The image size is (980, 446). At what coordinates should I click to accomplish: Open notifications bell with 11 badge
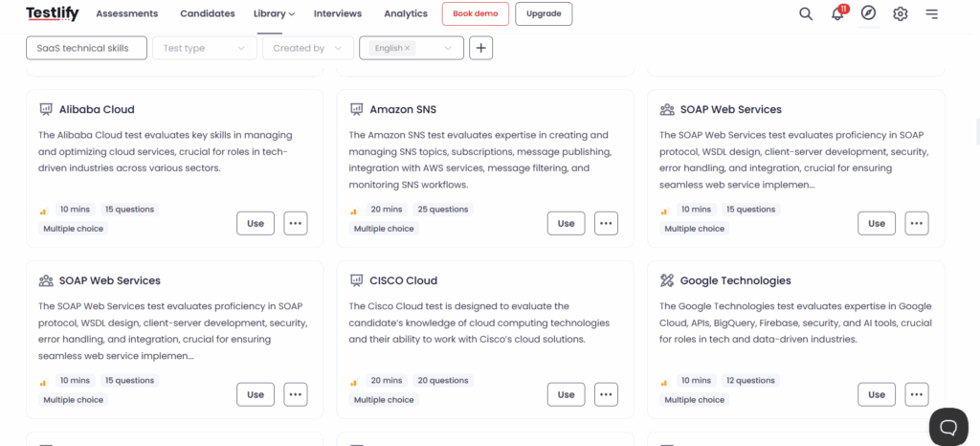pyautogui.click(x=838, y=13)
